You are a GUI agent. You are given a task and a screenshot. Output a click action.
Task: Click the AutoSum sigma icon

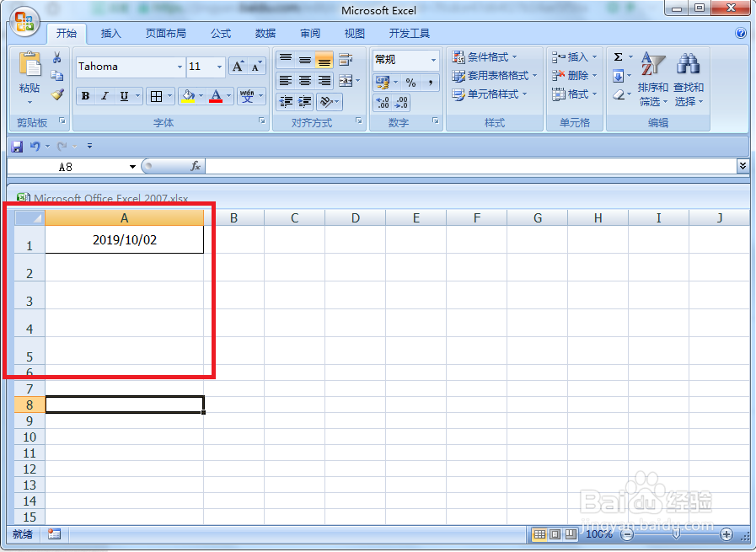point(618,57)
